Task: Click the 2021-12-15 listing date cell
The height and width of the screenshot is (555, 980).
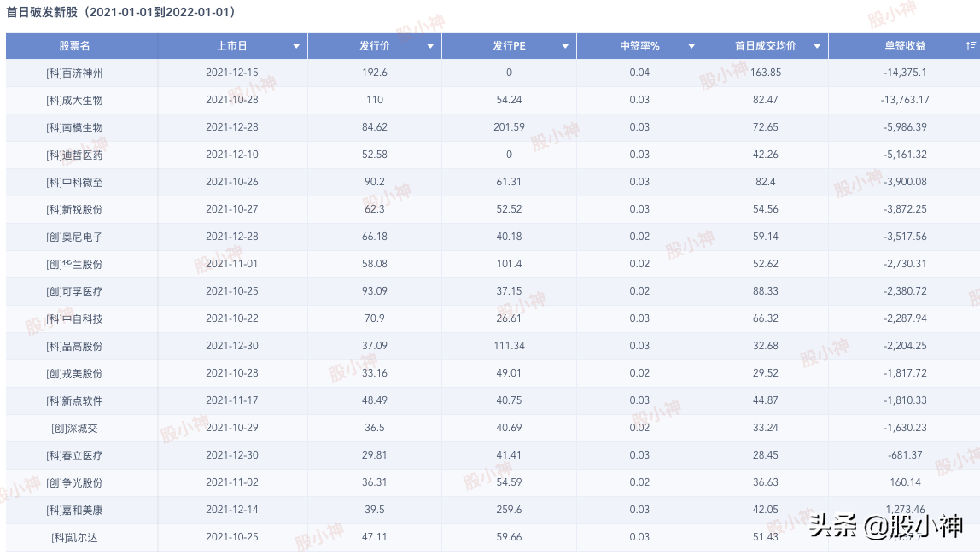Action: point(231,73)
